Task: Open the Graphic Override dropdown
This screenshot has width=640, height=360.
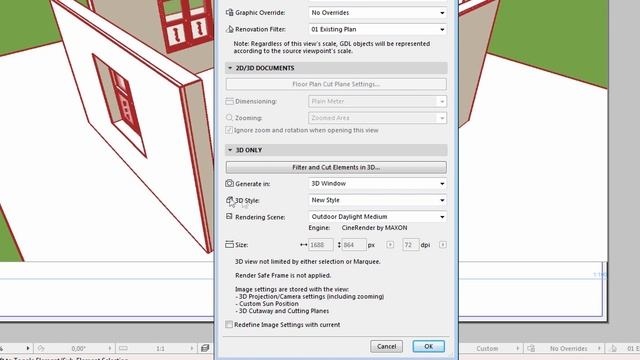Action: pos(378,13)
